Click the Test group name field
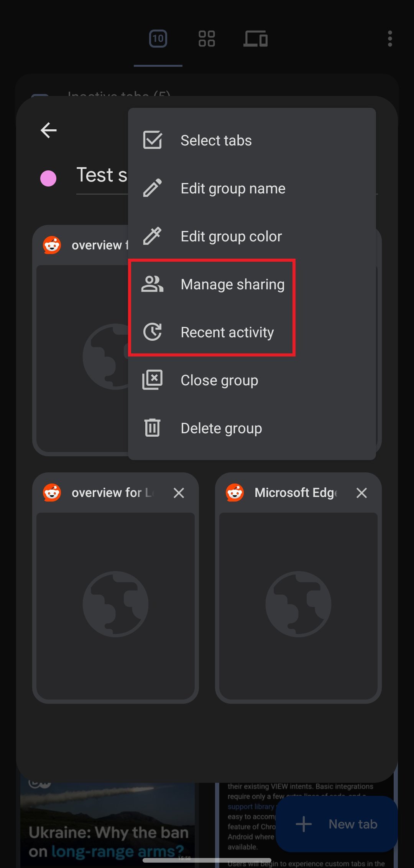414x868 pixels. [x=102, y=175]
